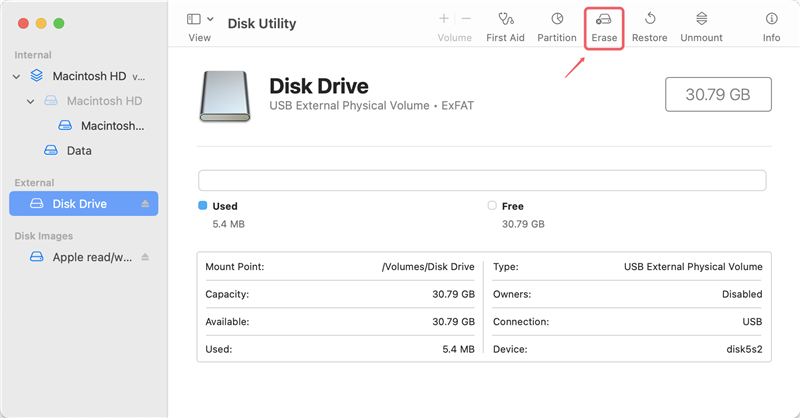The width and height of the screenshot is (800, 418).
Task: Collapse the Macintosh HD volume group
Action: [x=16, y=76]
